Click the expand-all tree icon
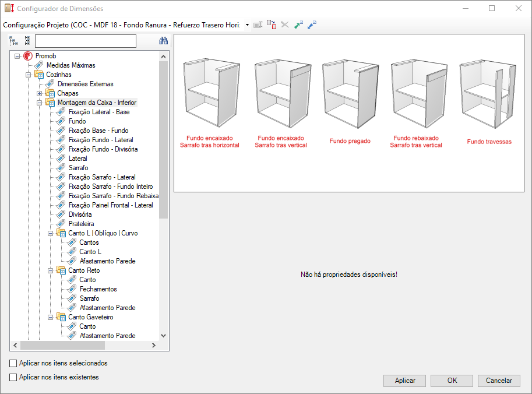 tap(13, 41)
